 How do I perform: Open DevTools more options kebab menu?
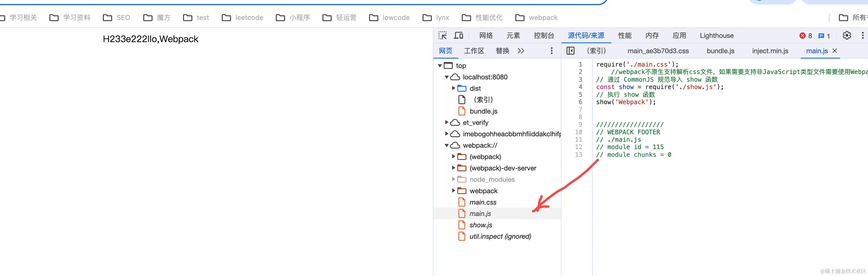pos(863,35)
